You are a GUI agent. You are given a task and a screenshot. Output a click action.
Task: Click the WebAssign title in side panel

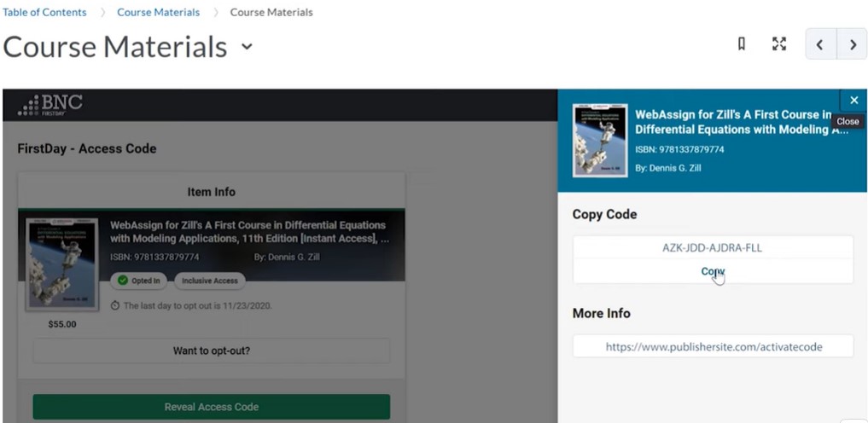[734, 121]
